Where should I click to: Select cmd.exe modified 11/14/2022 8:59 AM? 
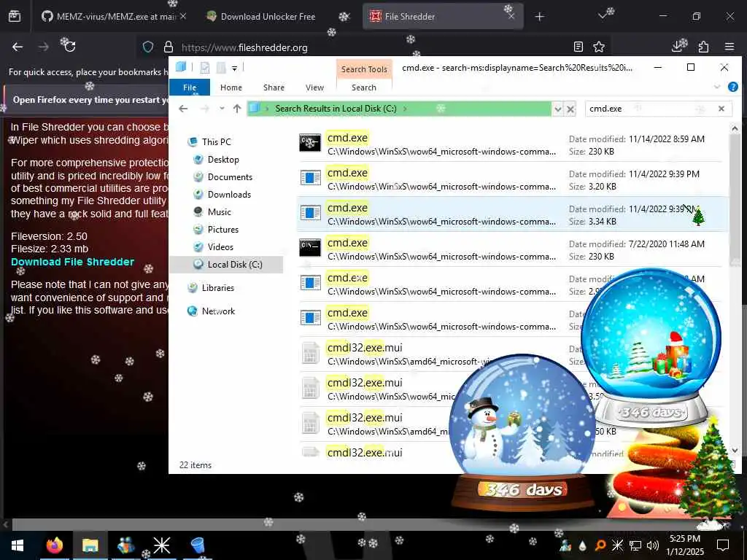[x=512, y=144]
